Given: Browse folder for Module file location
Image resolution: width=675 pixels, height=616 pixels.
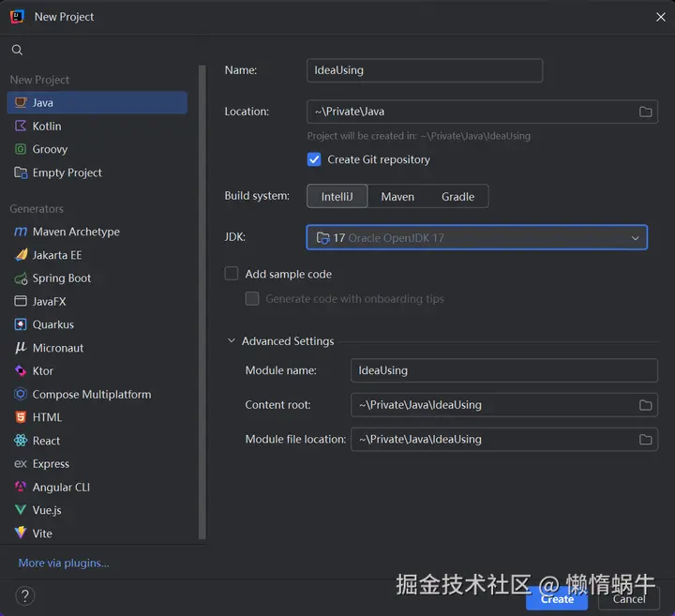Looking at the screenshot, I should 645,440.
